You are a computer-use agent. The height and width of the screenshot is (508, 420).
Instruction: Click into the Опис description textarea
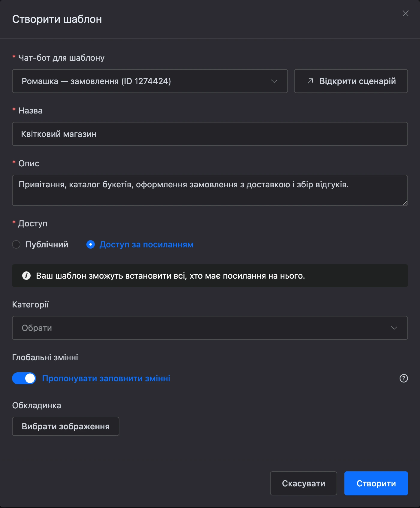[210, 190]
